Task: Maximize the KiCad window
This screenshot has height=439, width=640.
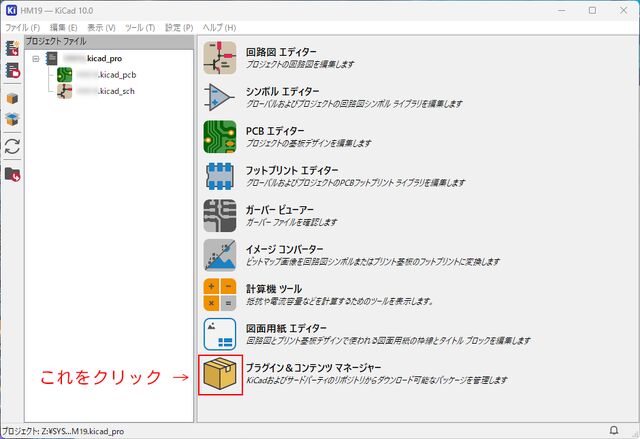Action: 592,10
